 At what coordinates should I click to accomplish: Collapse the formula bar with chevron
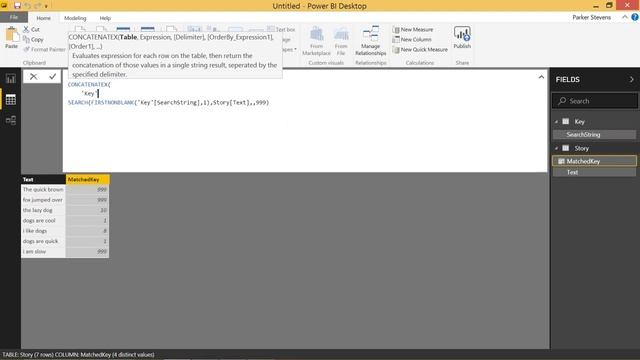pos(541,77)
